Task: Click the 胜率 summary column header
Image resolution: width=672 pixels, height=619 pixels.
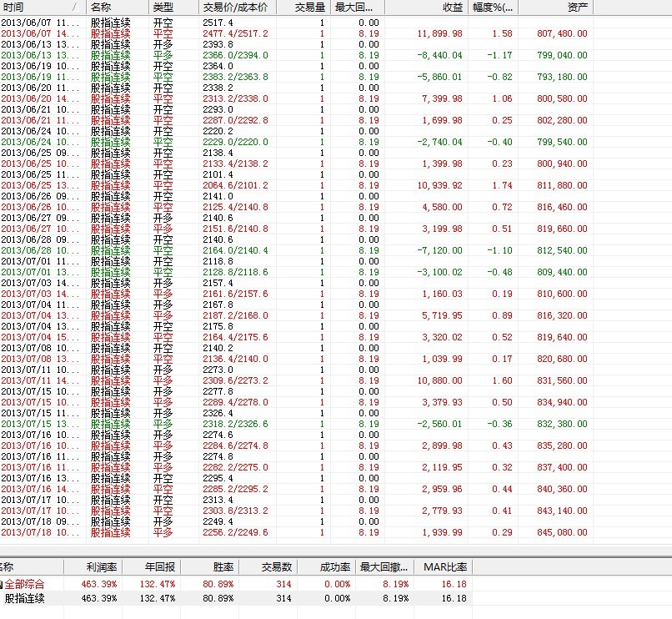Action: [209, 567]
